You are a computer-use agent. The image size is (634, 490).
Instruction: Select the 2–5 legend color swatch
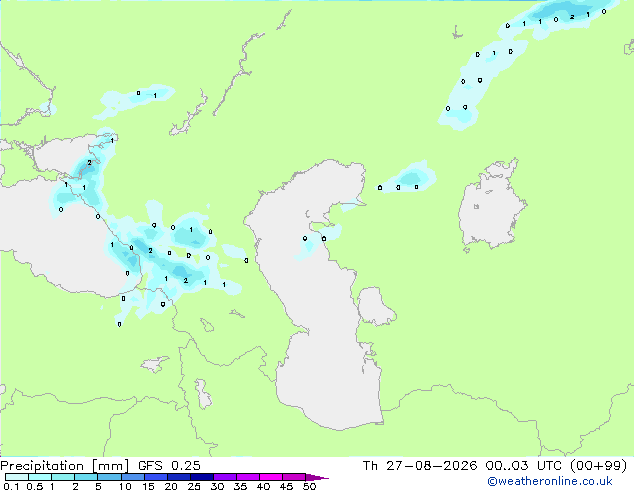tap(86, 477)
